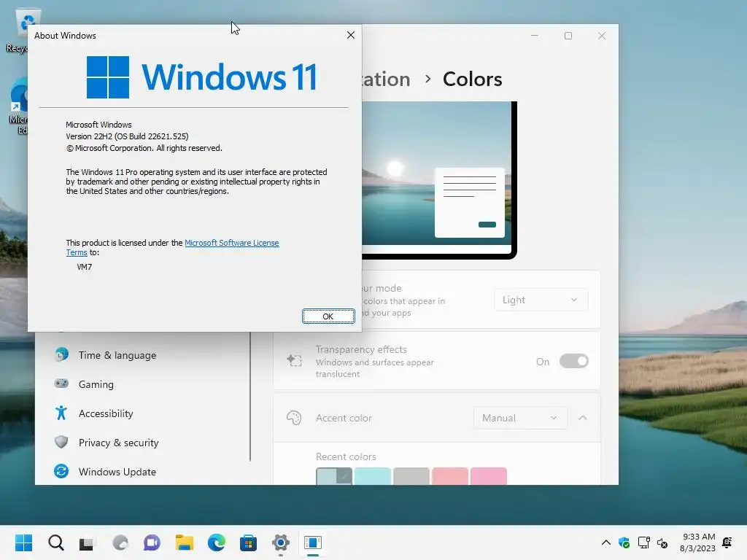
Task: Close the About Windows dialog
Action: click(x=351, y=35)
